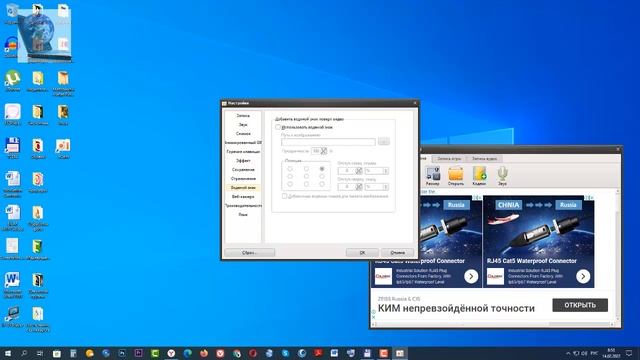The height and width of the screenshot is (360, 640).
Task: Select middle-left watermark position radio
Action: click(290, 176)
